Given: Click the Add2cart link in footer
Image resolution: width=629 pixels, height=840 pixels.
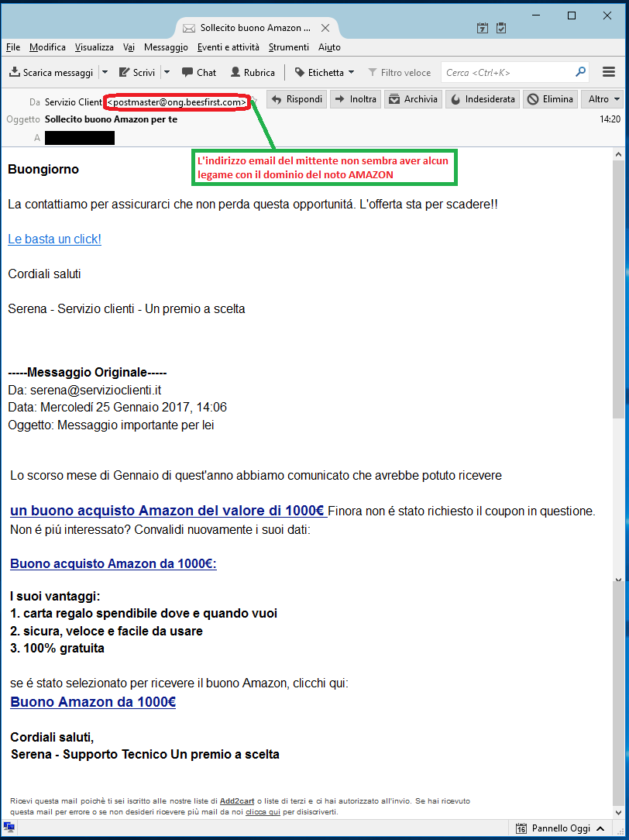Looking at the screenshot, I should click(236, 801).
